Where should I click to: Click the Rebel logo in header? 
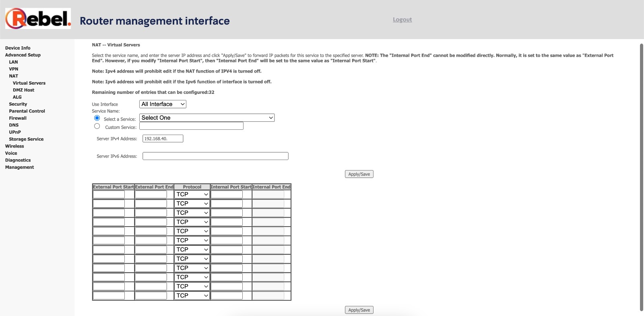[x=38, y=19]
